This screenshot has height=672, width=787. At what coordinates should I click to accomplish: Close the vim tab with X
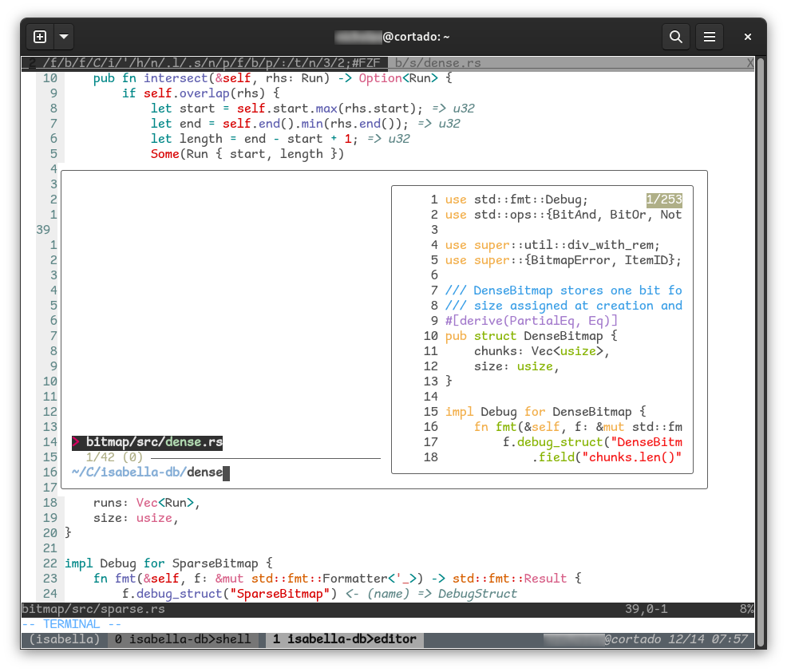click(749, 63)
